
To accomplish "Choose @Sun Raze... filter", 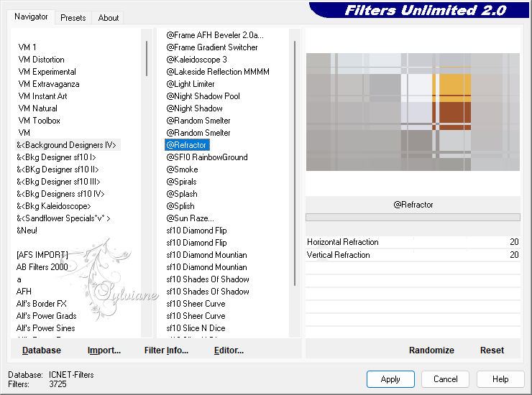I will coord(190,218).
